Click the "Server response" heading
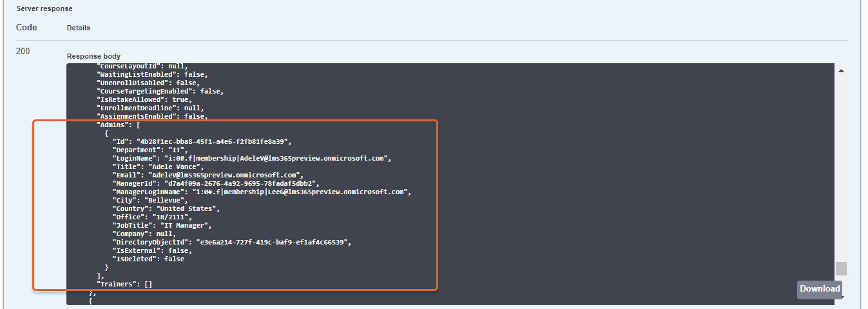 [x=44, y=8]
